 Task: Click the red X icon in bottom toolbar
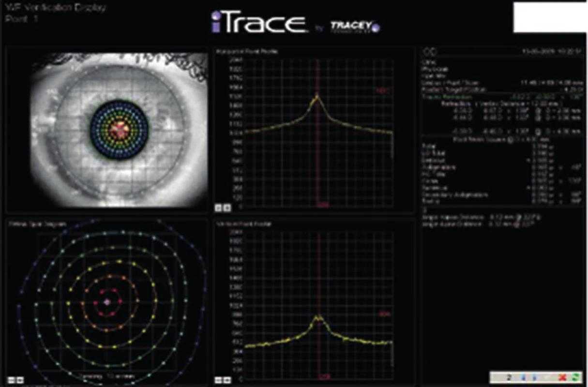562,377
